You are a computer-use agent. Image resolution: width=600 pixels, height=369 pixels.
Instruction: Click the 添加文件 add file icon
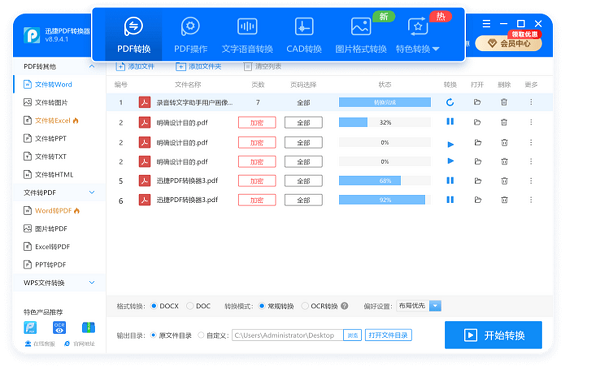coord(120,67)
